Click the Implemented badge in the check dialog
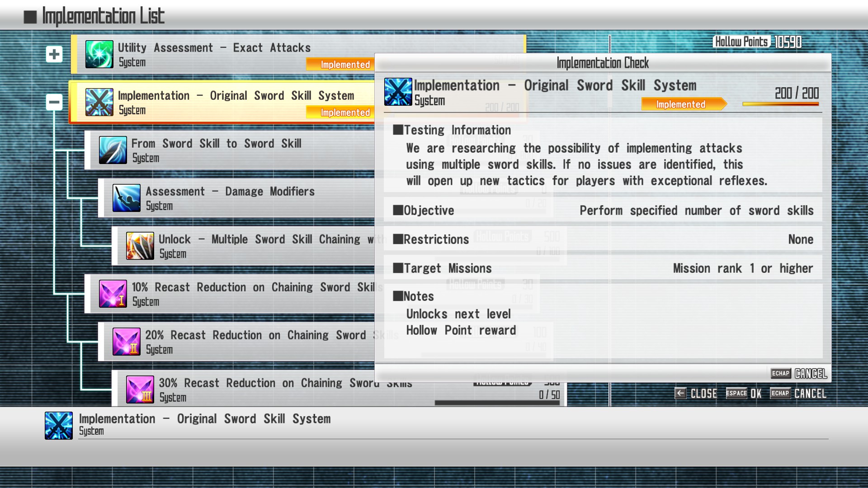868x488 pixels. [x=682, y=104]
